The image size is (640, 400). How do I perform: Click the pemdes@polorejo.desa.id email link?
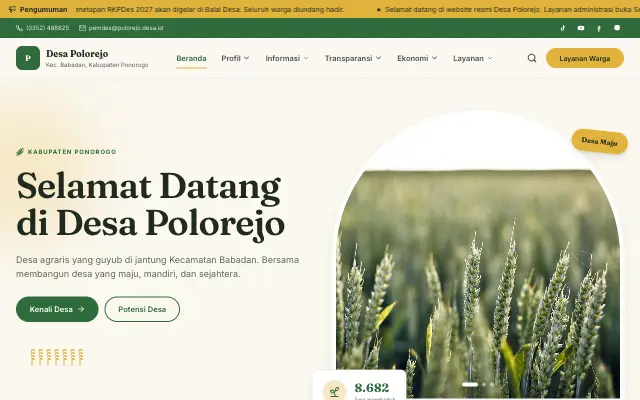pyautogui.click(x=126, y=28)
